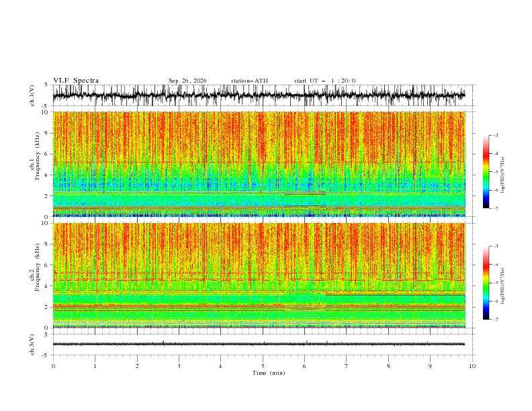Click the VLF Spectra title text
The height and width of the screenshot is (411, 532).
click(76, 81)
